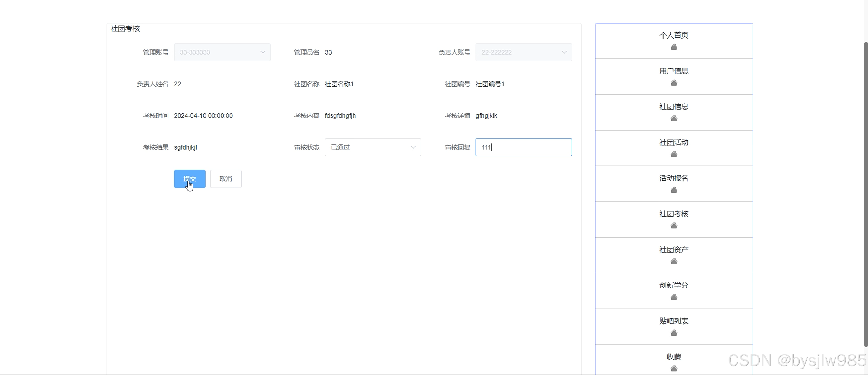This screenshot has width=868, height=375.
Task: Click the home icon under 社团考核 menu
Action: pyautogui.click(x=674, y=225)
